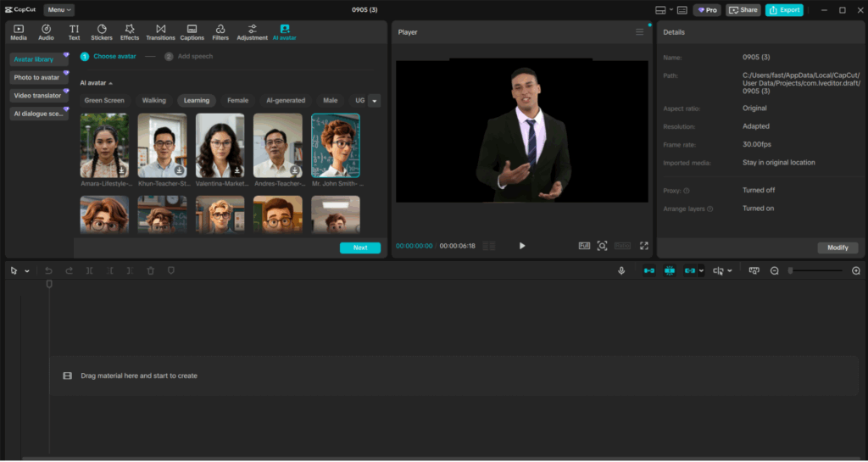
Task: Toggle auto snapping on timeline
Action: 670,270
